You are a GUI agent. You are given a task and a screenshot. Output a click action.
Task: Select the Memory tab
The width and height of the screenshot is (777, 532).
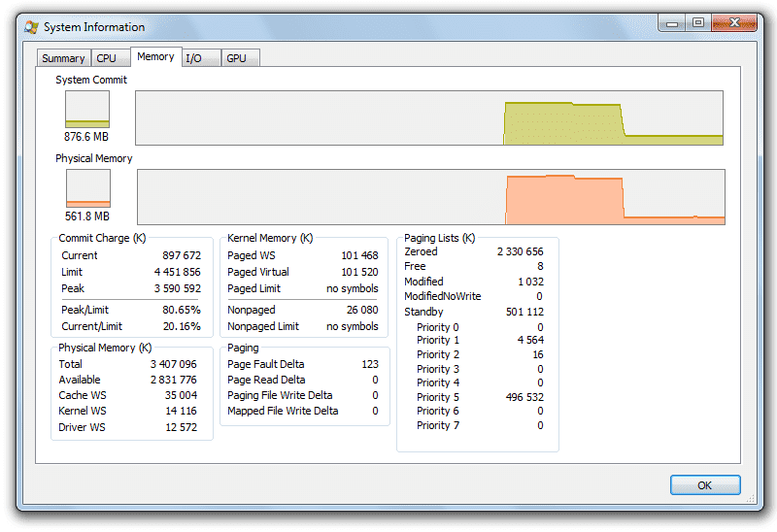[155, 57]
